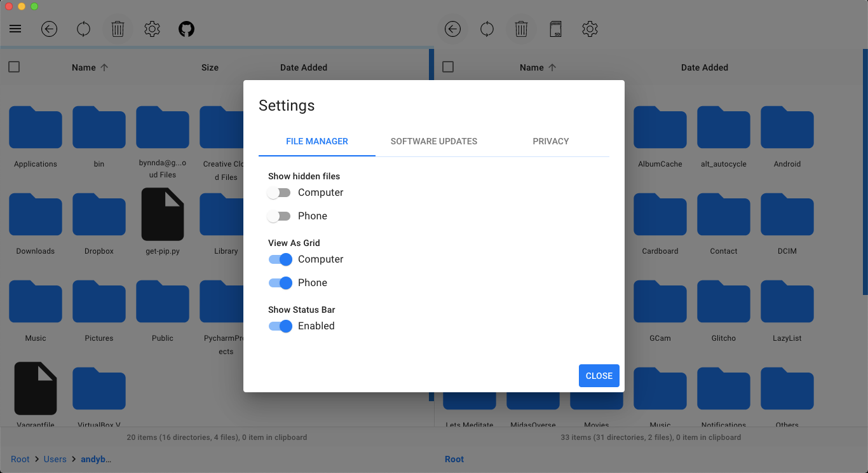Click Root breadcrumb in the left pane
Screen dimensions: 868x473
20,459
